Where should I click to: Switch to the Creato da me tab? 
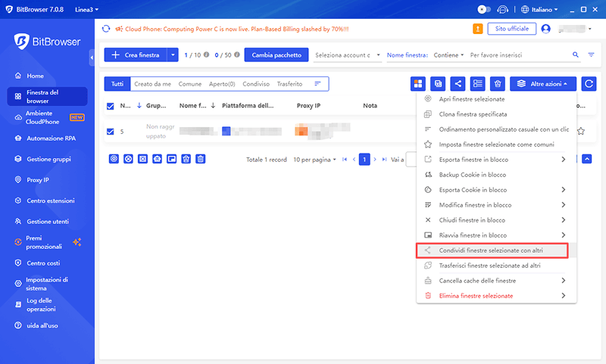pos(152,84)
